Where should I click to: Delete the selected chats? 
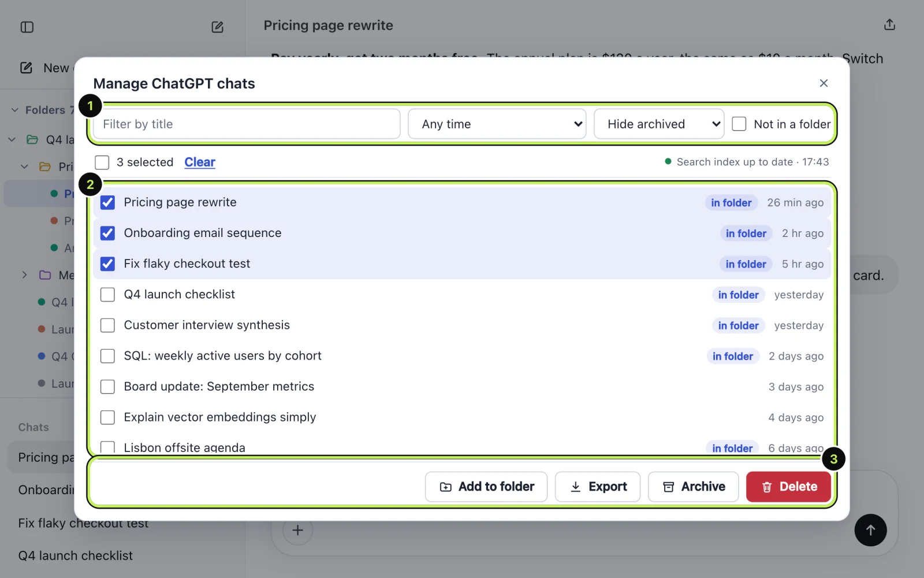coord(788,487)
